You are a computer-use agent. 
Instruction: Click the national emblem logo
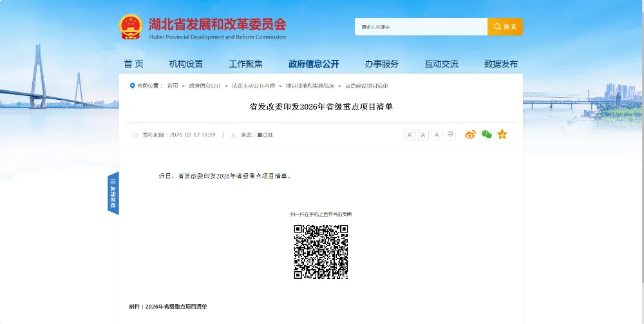coord(131,27)
